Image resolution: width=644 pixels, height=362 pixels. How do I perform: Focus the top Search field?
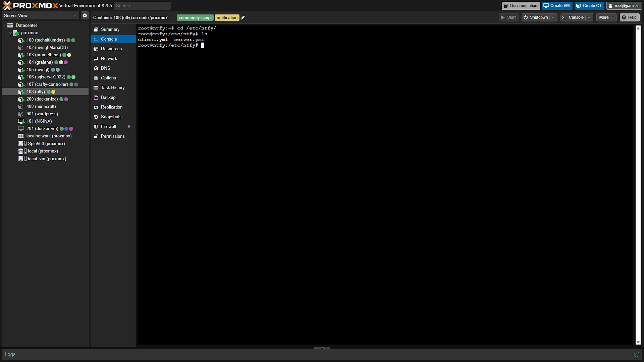point(142,6)
